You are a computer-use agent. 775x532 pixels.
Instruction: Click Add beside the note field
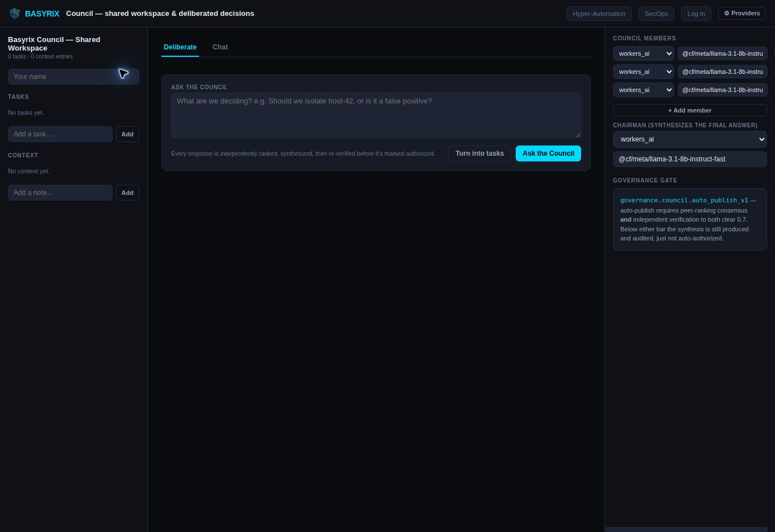coord(127,193)
